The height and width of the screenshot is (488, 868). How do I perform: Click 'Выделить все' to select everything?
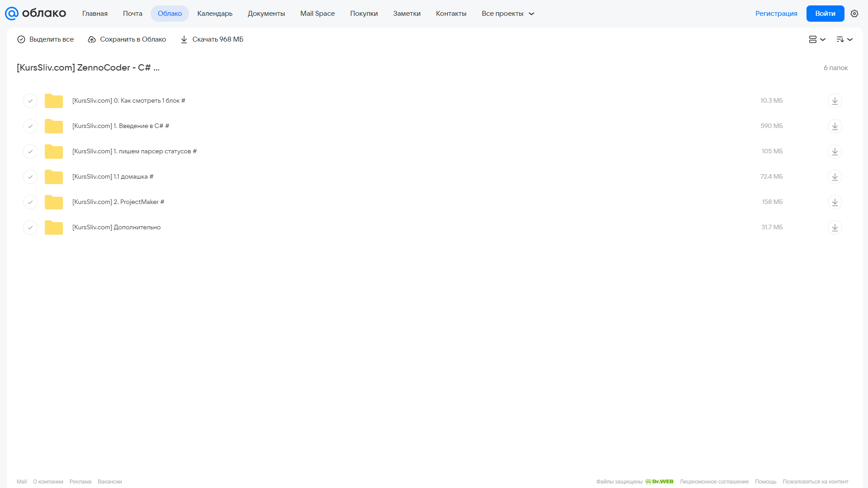tap(45, 39)
